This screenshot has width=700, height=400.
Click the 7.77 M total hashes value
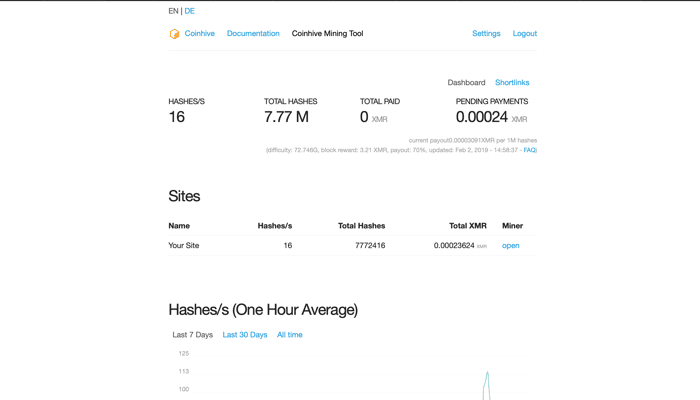click(x=286, y=117)
